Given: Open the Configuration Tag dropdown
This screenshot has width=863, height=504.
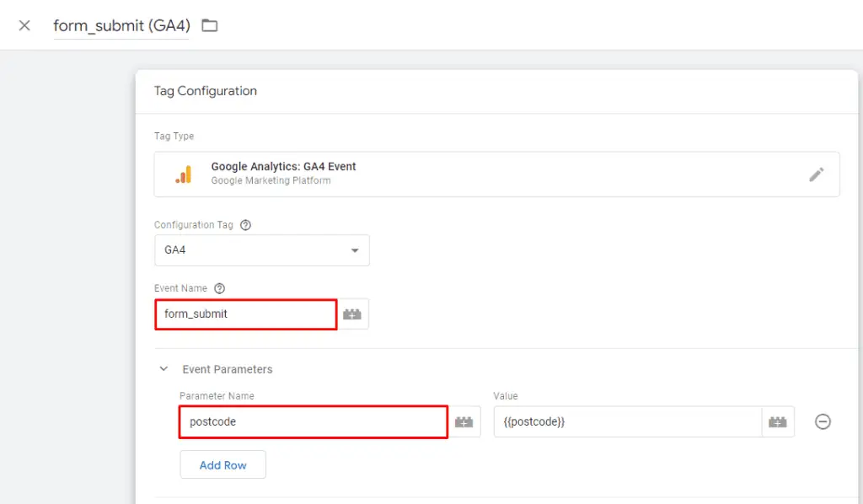Looking at the screenshot, I should (261, 250).
